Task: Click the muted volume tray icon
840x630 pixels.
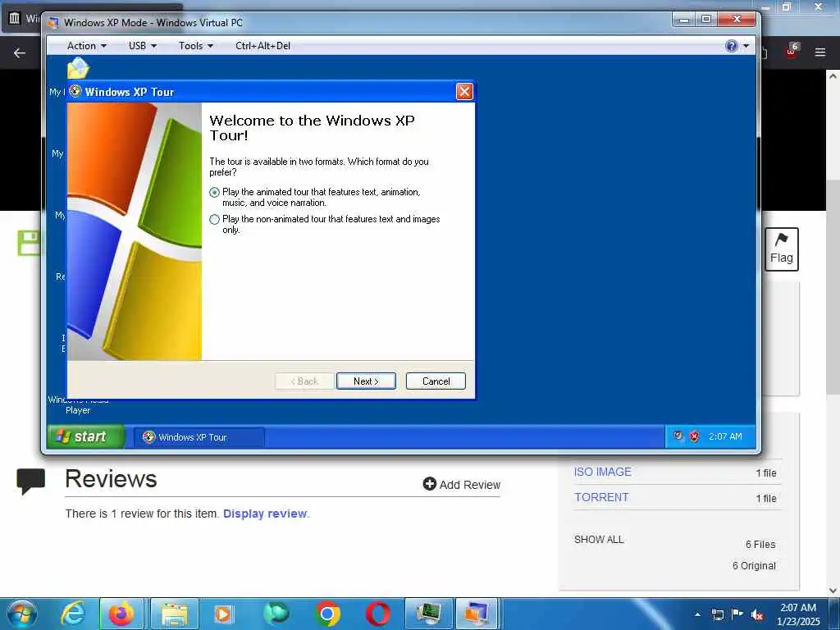Action: pos(757,614)
